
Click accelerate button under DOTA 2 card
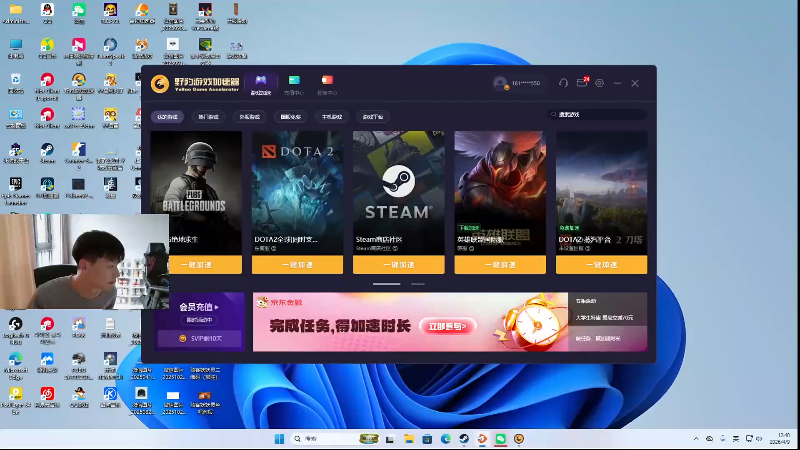[297, 265]
